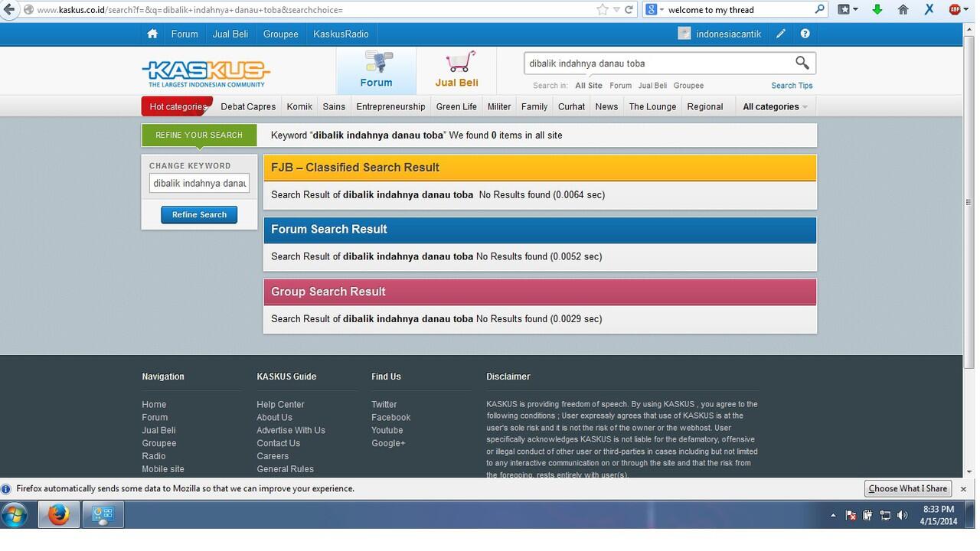Open the Twitter footer link

click(x=384, y=404)
